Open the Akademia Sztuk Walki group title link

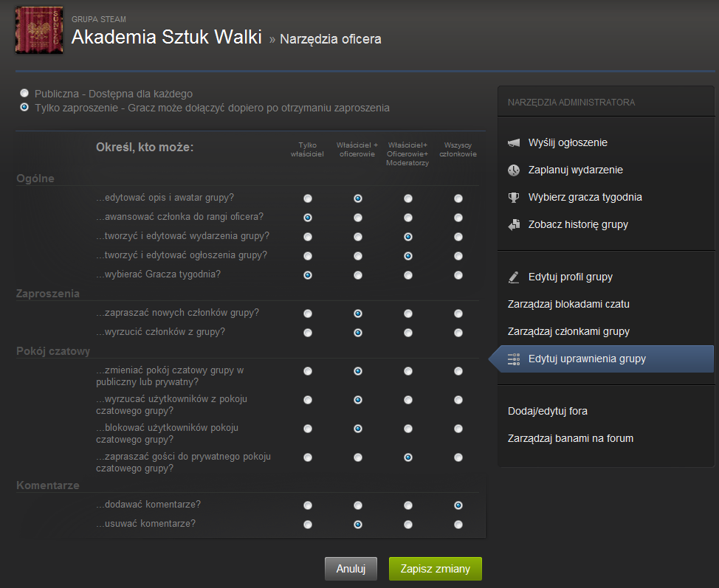pos(167,37)
